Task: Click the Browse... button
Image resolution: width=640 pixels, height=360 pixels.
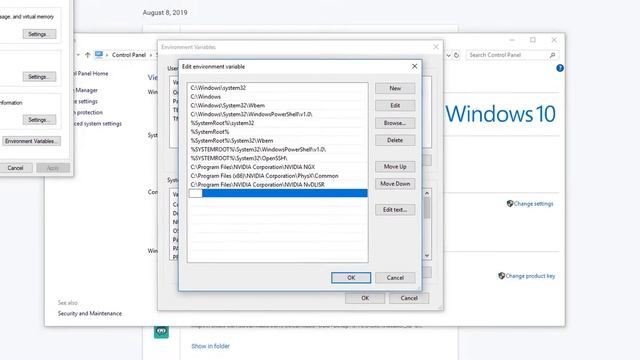Action: (395, 123)
